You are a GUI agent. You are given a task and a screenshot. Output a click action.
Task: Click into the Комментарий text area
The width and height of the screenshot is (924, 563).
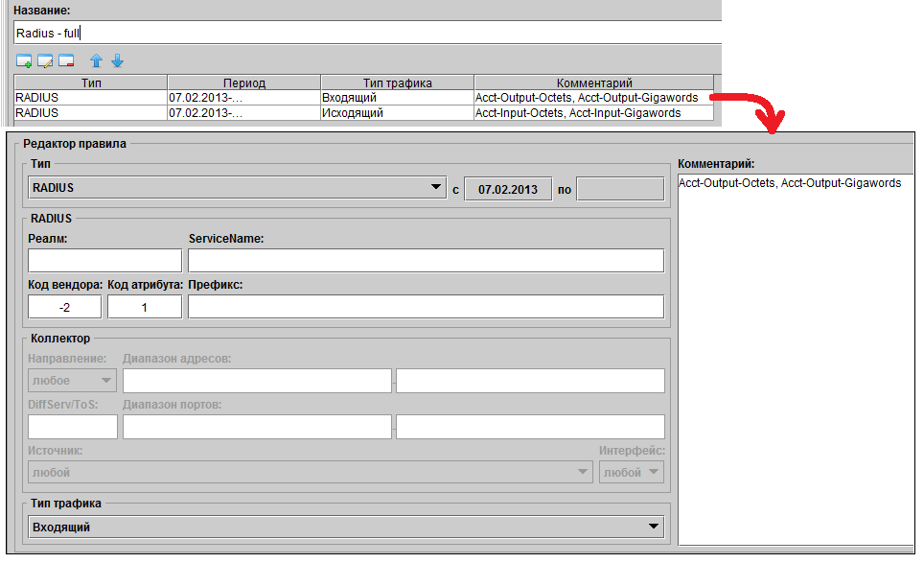click(796, 359)
